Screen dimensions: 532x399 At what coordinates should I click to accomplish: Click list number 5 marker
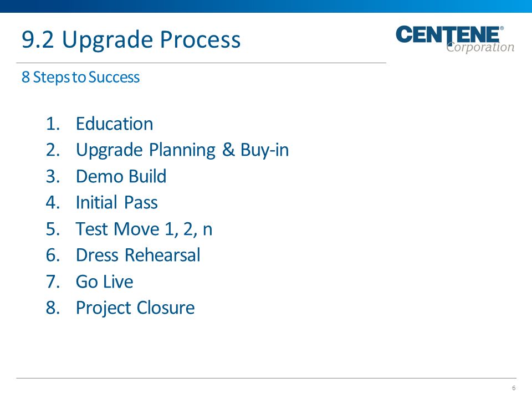coord(53,229)
